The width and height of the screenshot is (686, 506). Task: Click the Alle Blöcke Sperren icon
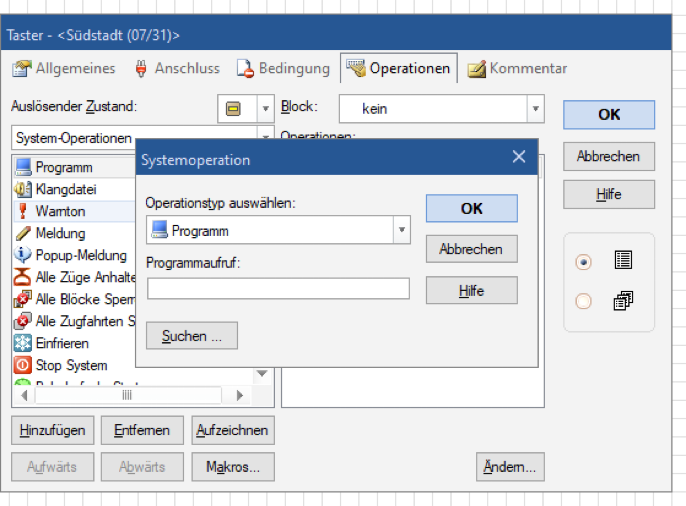[x=23, y=299]
